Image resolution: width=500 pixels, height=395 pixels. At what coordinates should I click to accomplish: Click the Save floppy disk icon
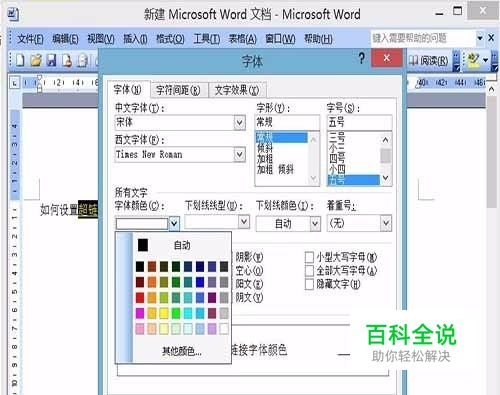[51, 61]
